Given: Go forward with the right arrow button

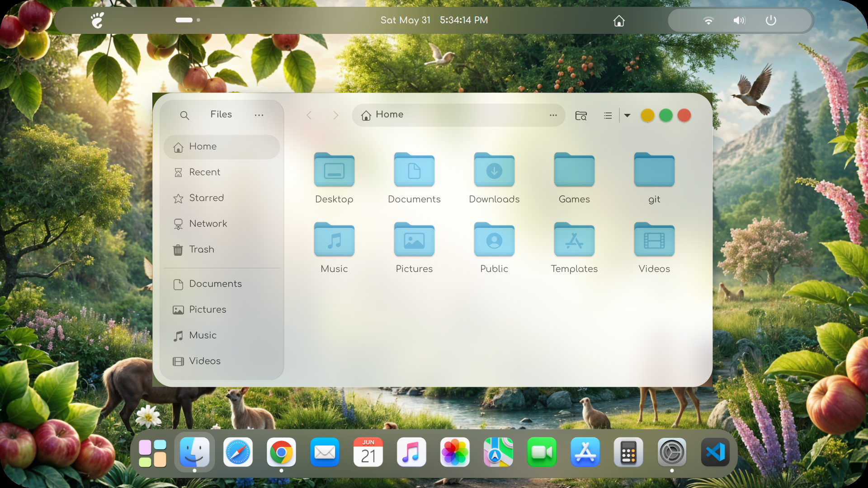Looking at the screenshot, I should (x=335, y=115).
